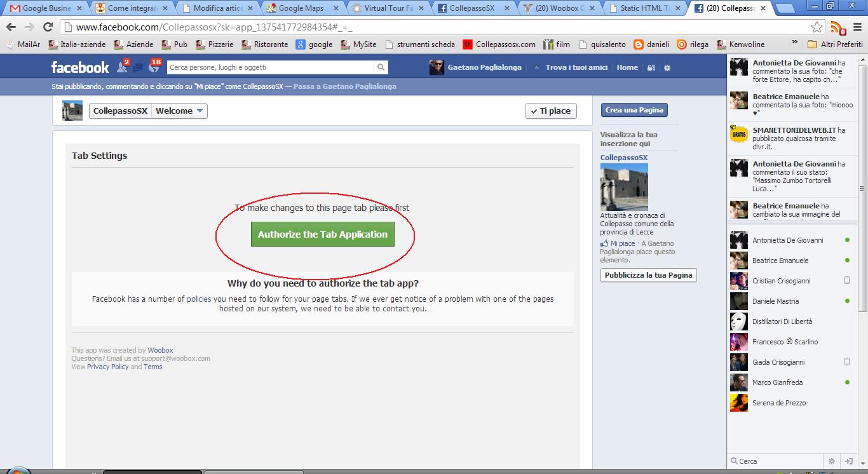Viewport: 868px width, 474px height.
Task: Open the 'Altri Preferiti' bookmarks folder
Action: 835,44
